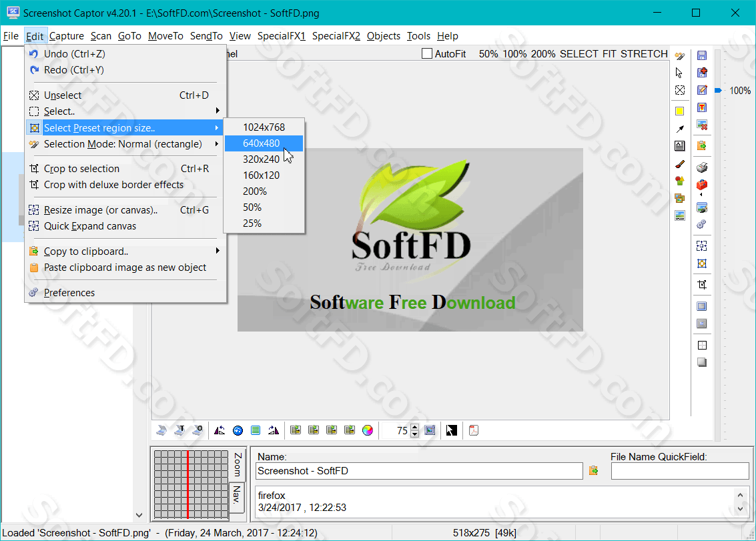Viewport: 756px width, 541px height.
Task: Click the Name input field
Action: pos(419,471)
